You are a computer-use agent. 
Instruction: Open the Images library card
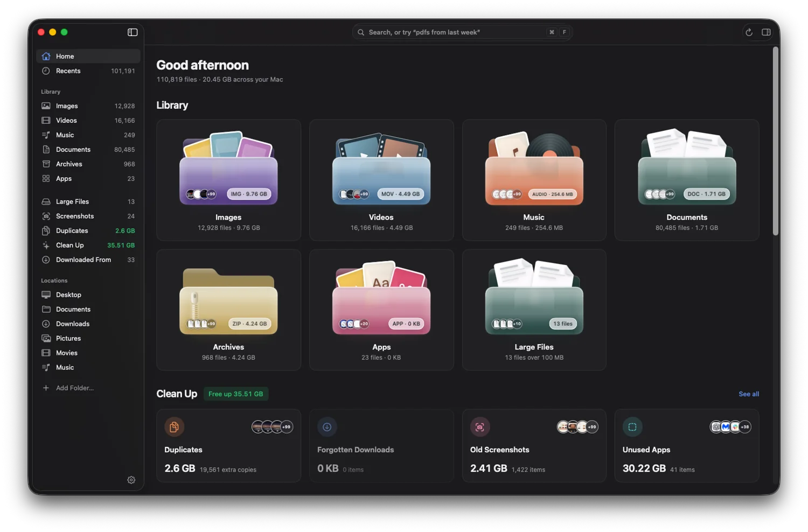pyautogui.click(x=228, y=180)
